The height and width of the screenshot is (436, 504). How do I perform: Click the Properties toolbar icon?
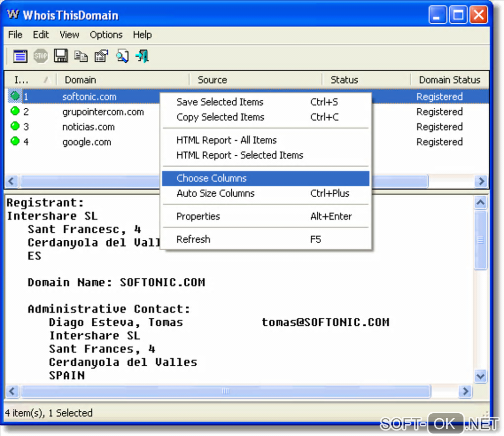click(x=102, y=56)
